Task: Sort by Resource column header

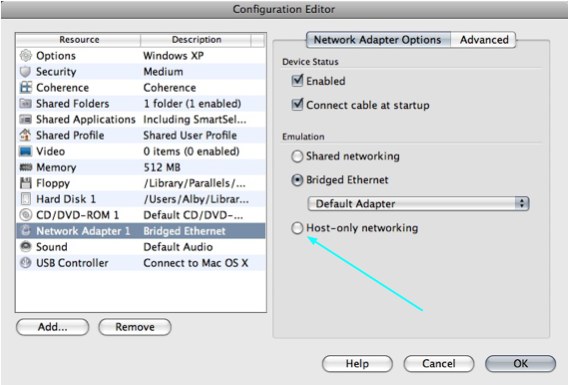Action: pyautogui.click(x=79, y=40)
